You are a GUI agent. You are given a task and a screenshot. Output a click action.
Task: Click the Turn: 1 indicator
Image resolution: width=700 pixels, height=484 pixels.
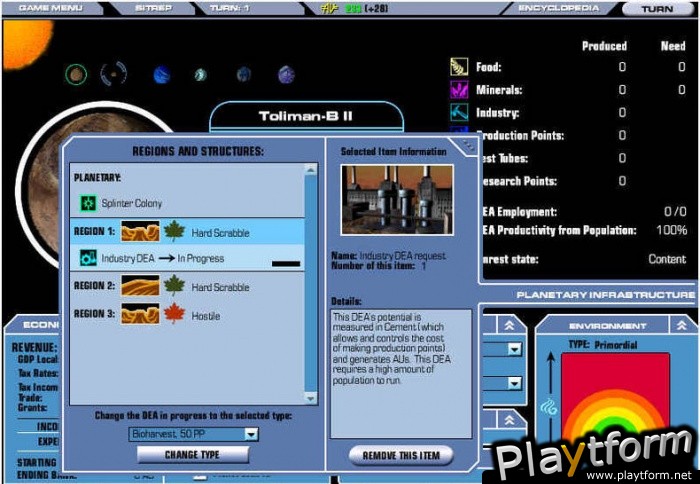pos(229,8)
